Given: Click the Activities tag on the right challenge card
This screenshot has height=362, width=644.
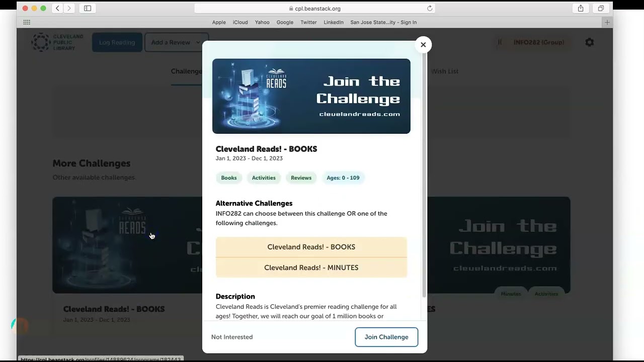Looking at the screenshot, I should click(x=546, y=294).
